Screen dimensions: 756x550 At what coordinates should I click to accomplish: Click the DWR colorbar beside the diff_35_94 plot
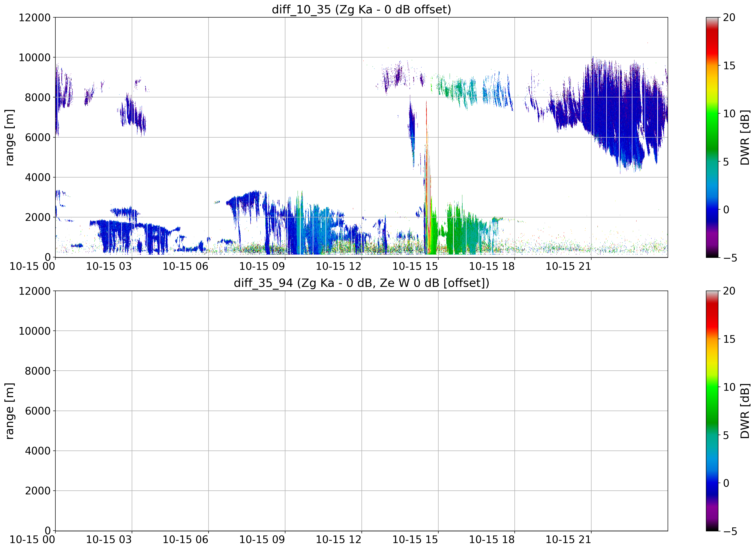point(712,411)
